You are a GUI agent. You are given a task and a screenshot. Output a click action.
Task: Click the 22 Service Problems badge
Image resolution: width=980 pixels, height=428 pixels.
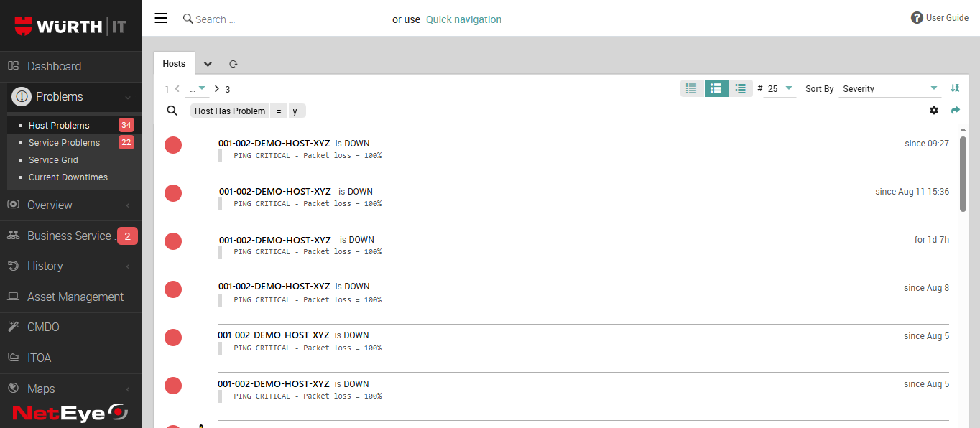(126, 142)
